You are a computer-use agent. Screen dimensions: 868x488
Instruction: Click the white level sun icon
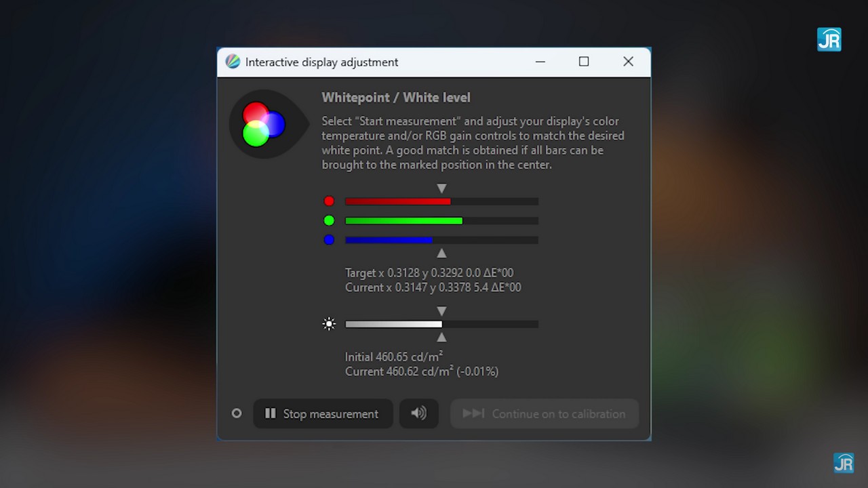point(329,324)
